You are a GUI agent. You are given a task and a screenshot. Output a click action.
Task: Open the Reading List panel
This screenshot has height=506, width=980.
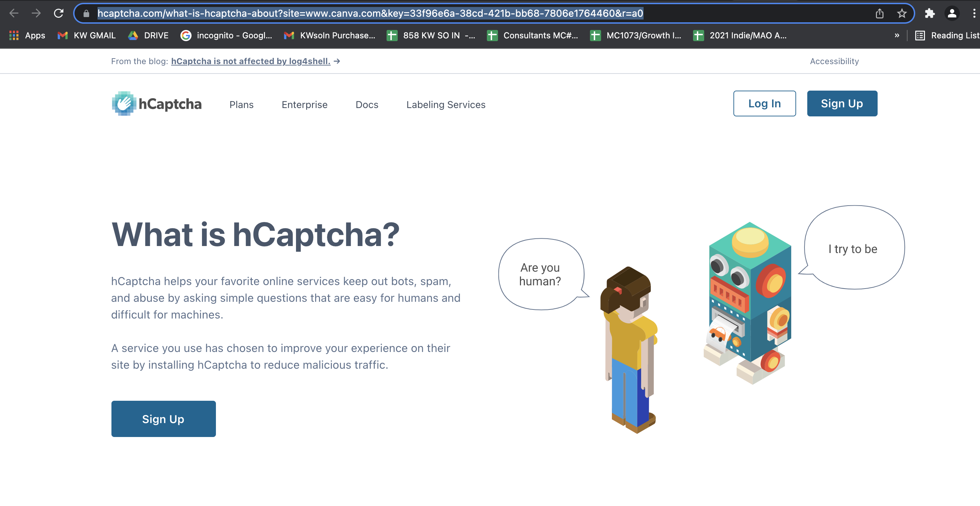947,36
